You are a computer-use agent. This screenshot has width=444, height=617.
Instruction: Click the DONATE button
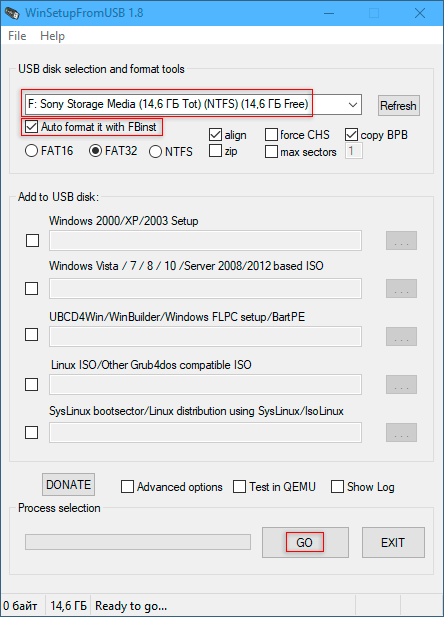68,484
